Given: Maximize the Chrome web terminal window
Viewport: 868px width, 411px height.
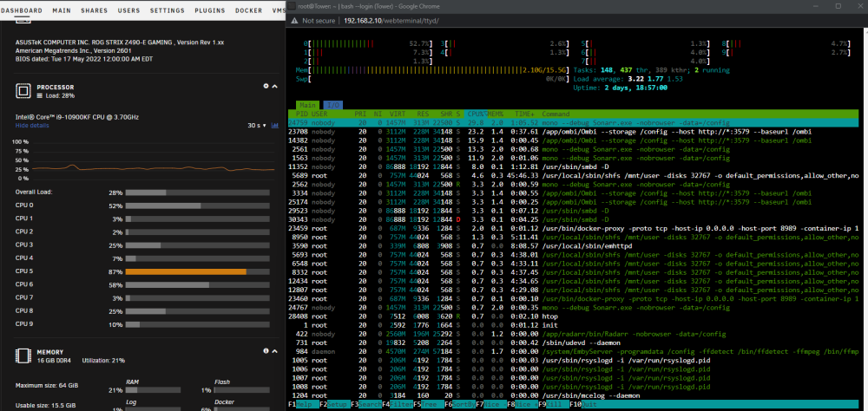Looking at the screenshot, I should pos(838,6).
